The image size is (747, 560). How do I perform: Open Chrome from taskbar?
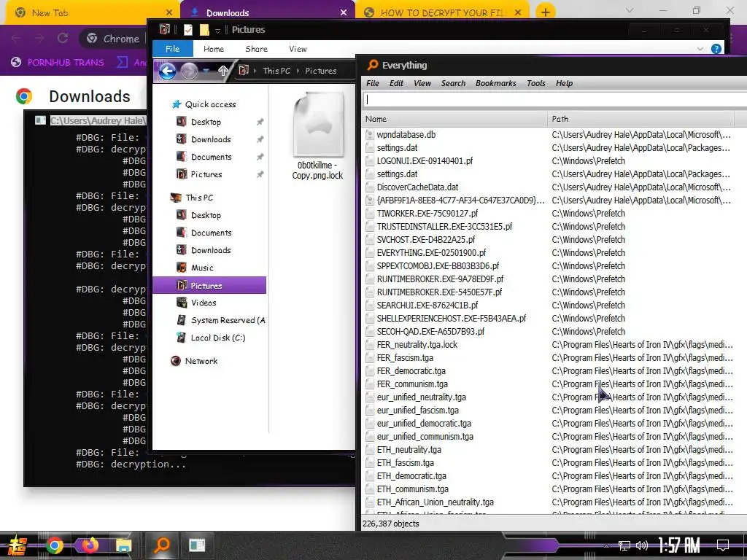[54, 545]
